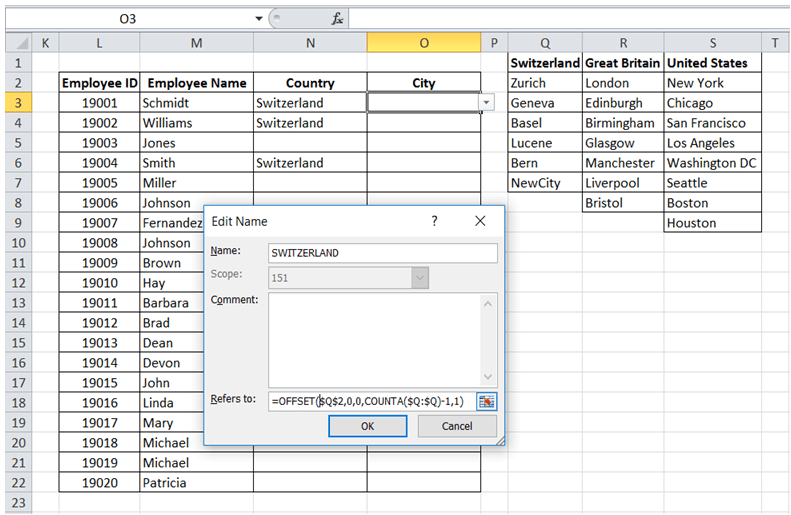Click cell containing Mary
Image resolution: width=791 pixels, height=515 pixels.
[172, 423]
